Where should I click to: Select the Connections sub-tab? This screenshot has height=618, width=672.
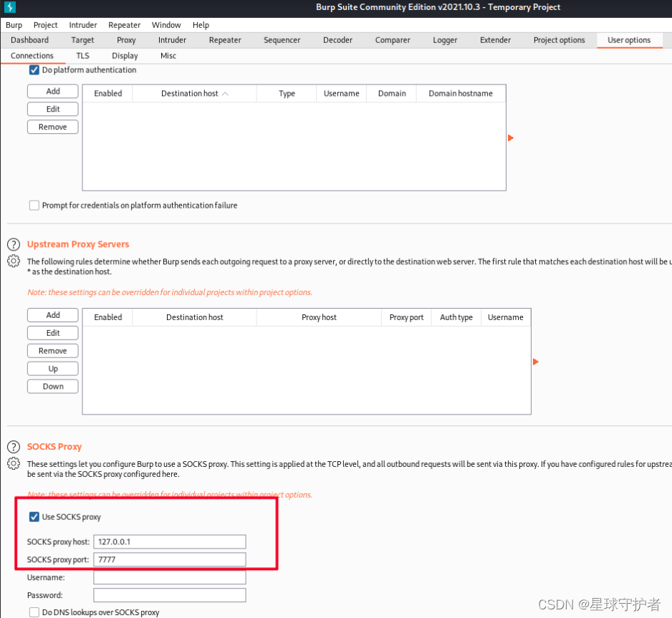point(32,56)
